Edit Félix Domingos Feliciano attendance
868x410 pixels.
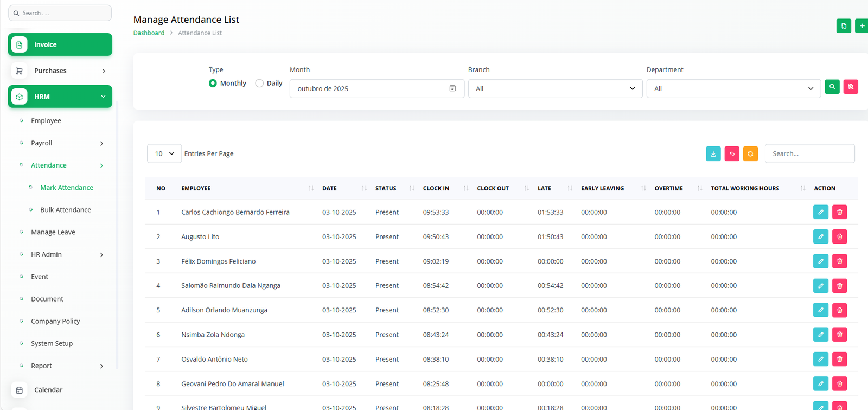[x=821, y=261]
